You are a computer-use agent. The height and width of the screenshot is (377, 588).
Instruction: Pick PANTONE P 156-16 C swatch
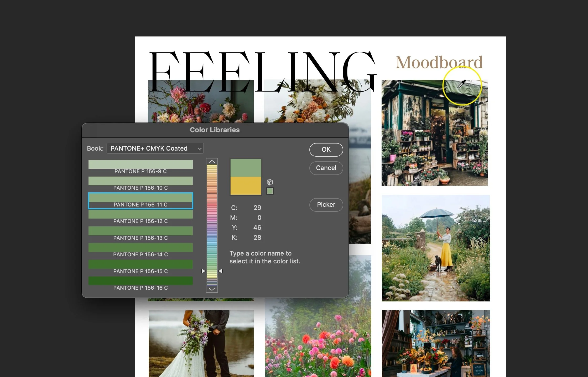pyautogui.click(x=141, y=281)
